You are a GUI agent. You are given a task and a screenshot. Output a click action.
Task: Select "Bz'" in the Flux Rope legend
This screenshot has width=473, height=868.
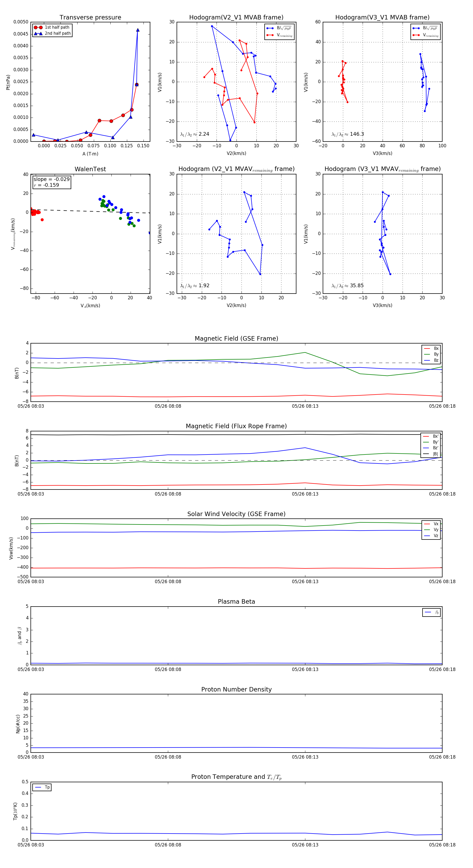tap(431, 448)
